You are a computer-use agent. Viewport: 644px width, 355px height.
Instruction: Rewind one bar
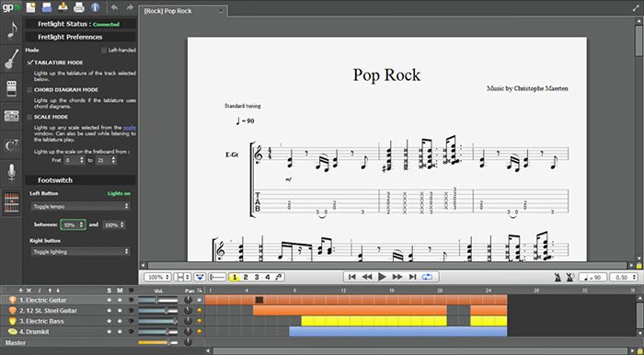coord(367,277)
